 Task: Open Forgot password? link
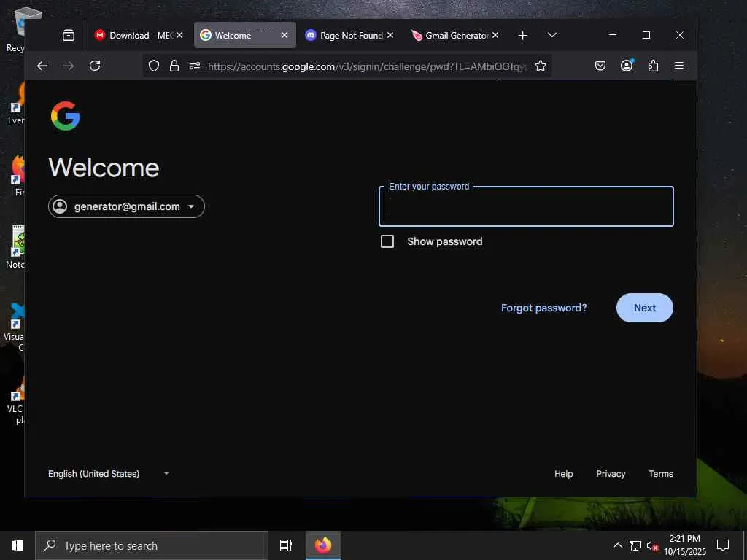click(x=543, y=308)
